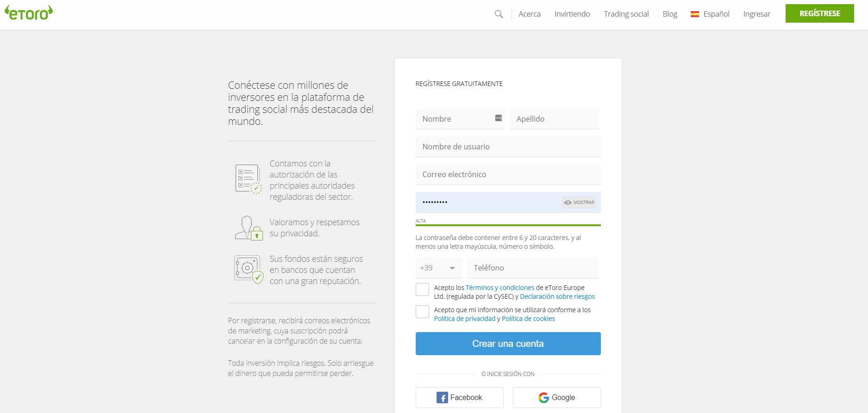Click the password requirements hint text

tap(498, 242)
